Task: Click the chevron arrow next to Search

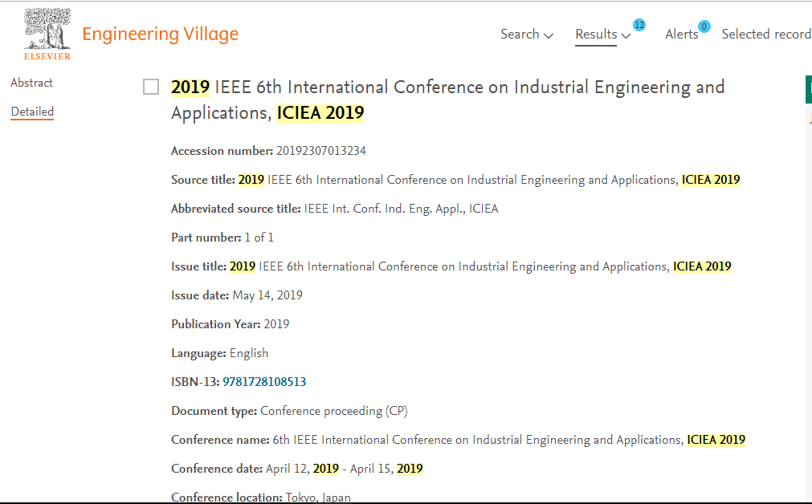Action: coord(549,35)
